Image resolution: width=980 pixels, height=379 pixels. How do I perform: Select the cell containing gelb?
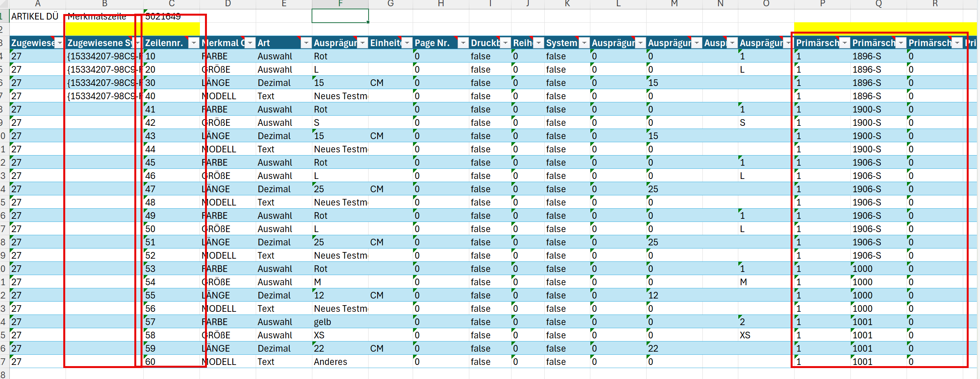click(321, 322)
